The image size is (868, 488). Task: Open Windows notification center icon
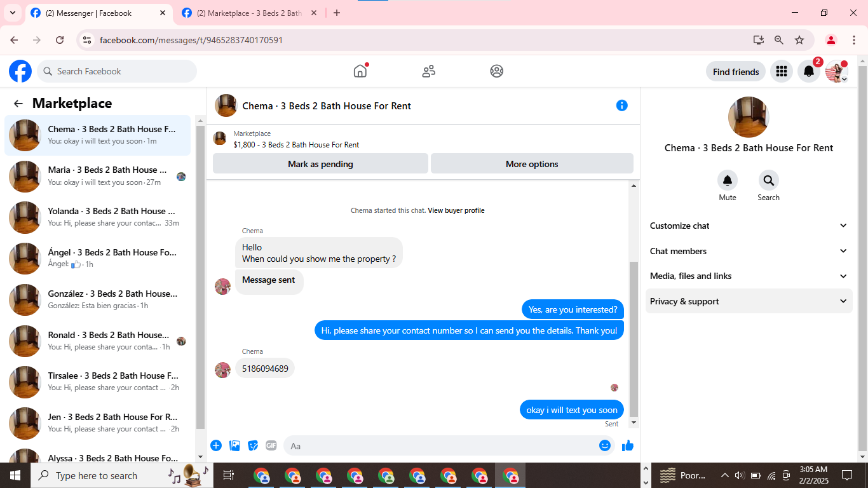point(847,475)
